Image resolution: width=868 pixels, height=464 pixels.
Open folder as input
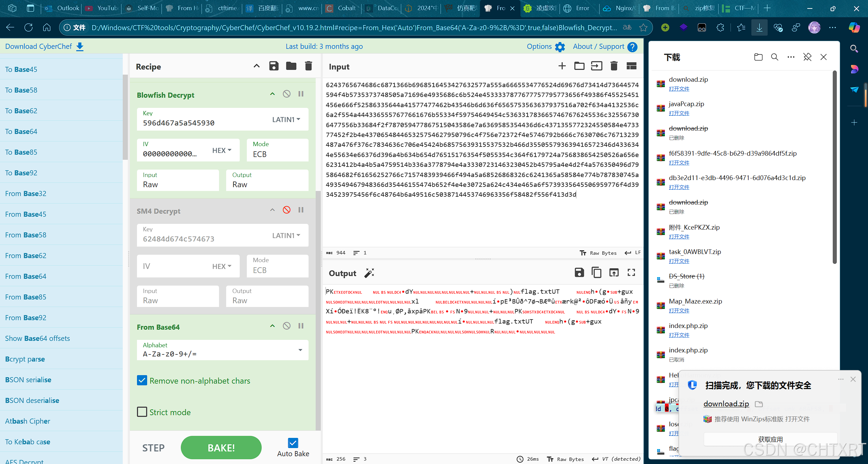579,66
